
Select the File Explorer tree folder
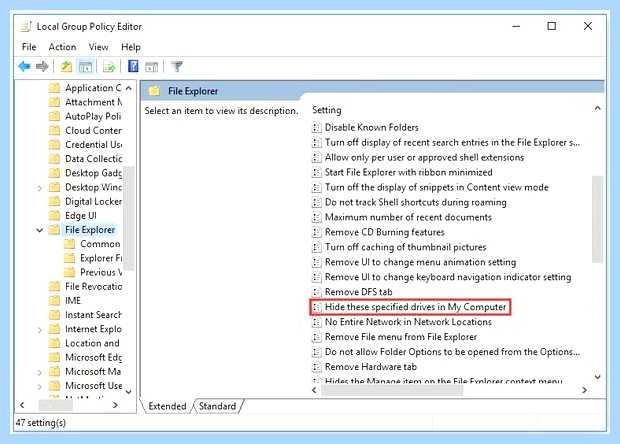[90, 230]
